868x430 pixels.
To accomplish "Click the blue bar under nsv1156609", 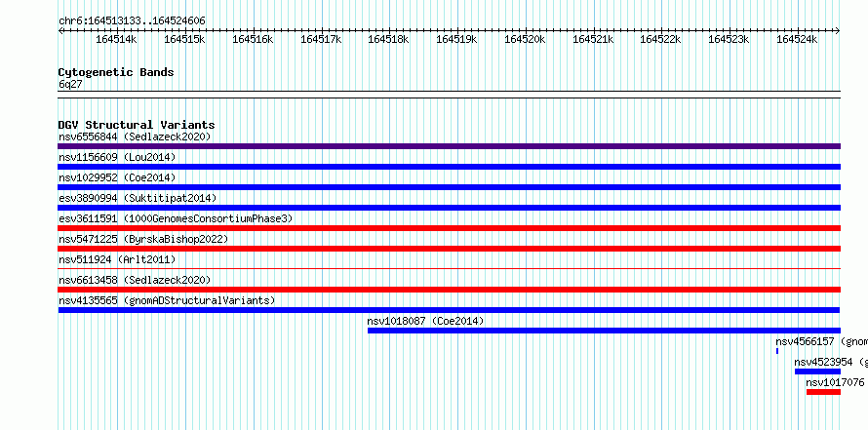I will (x=449, y=167).
